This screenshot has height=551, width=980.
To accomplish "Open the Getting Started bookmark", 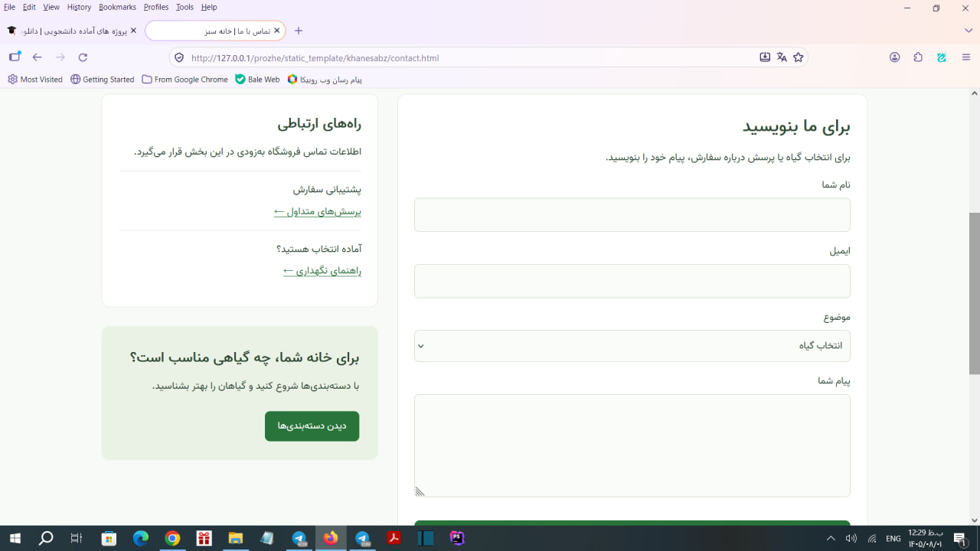I will point(102,80).
